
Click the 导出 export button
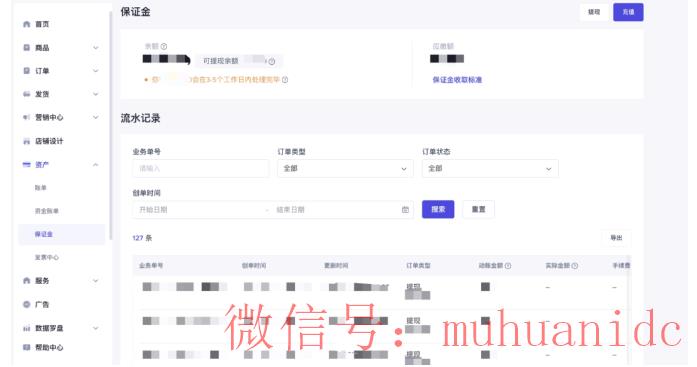616,238
